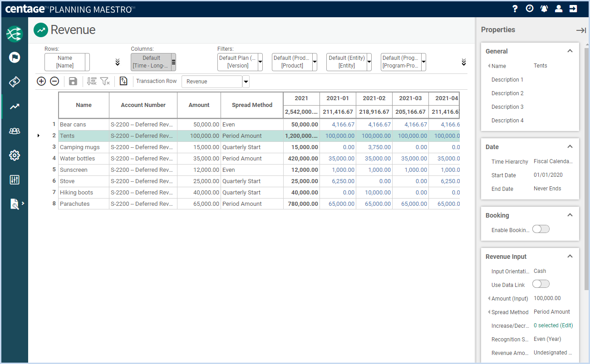Screen dimensions: 590x364
Task: Open the notifications bell icon
Action: coord(544,9)
